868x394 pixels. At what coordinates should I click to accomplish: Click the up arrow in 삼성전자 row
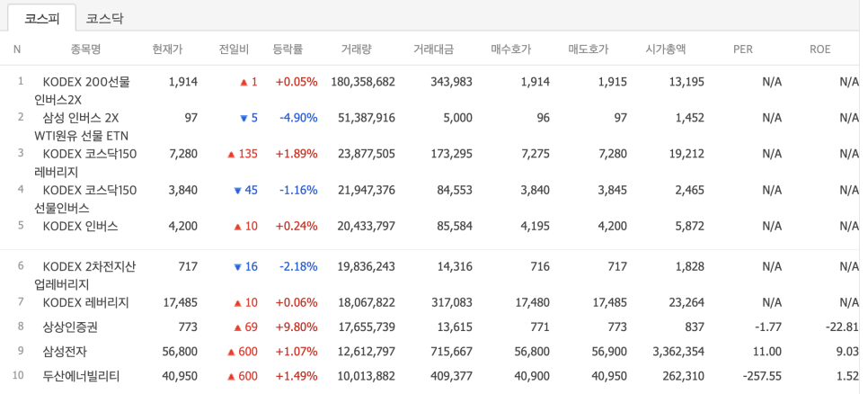232,352
